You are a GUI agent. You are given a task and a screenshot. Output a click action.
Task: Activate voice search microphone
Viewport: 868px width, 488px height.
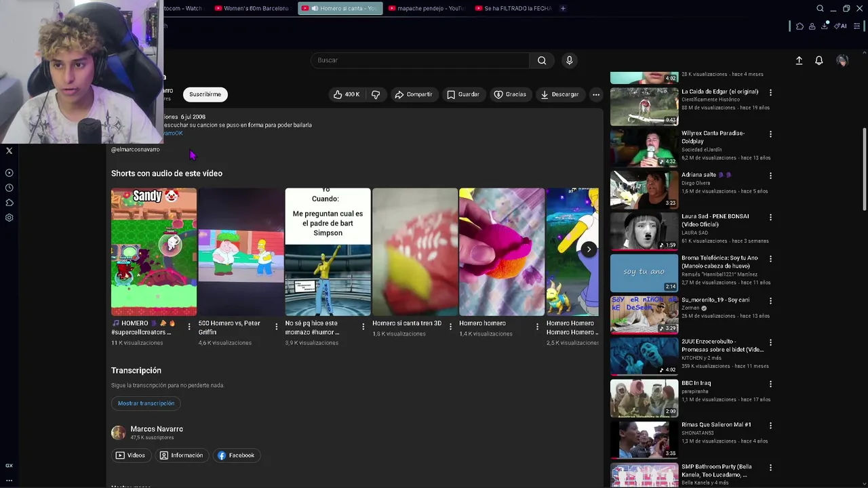(x=570, y=60)
